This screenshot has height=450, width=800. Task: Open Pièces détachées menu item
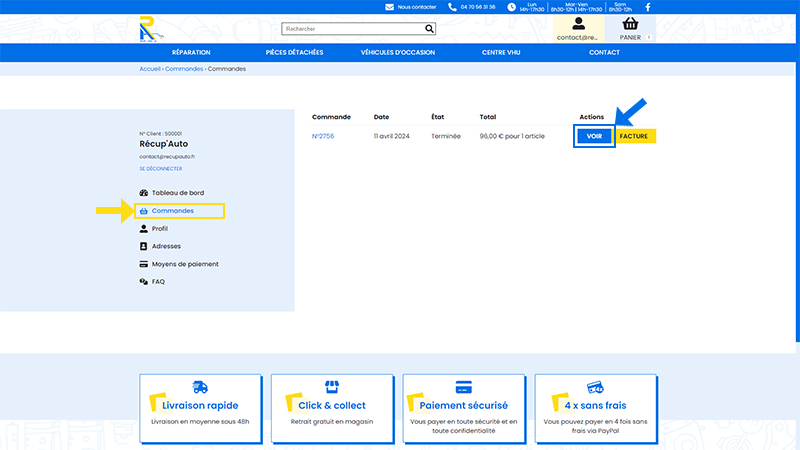(294, 53)
